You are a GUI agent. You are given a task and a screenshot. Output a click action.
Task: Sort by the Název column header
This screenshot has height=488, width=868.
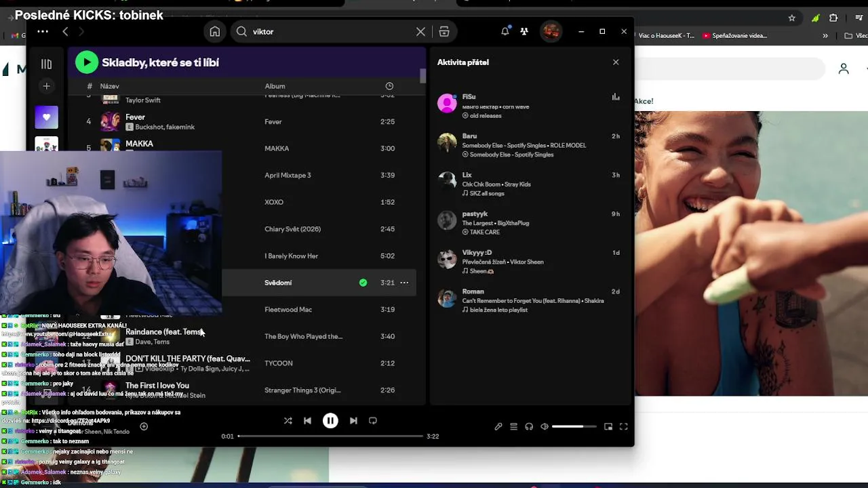pyautogui.click(x=109, y=86)
